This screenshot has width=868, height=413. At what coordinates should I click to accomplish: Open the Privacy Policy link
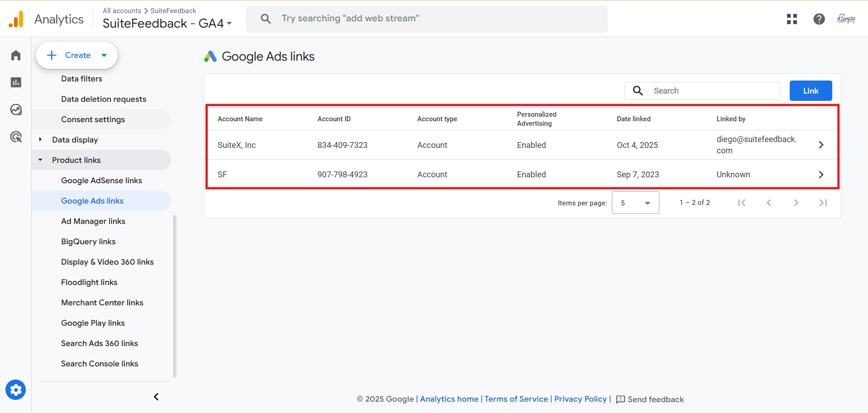click(580, 399)
